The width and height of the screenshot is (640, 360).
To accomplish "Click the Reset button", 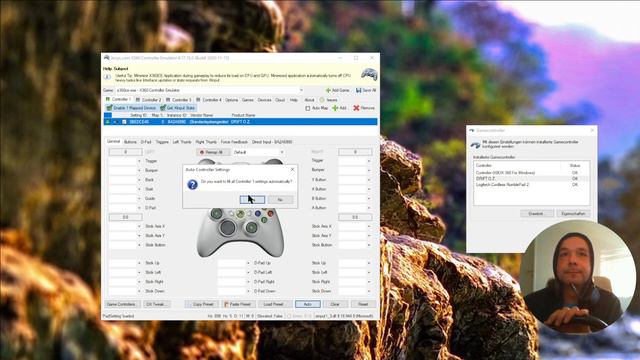I will [x=363, y=304].
